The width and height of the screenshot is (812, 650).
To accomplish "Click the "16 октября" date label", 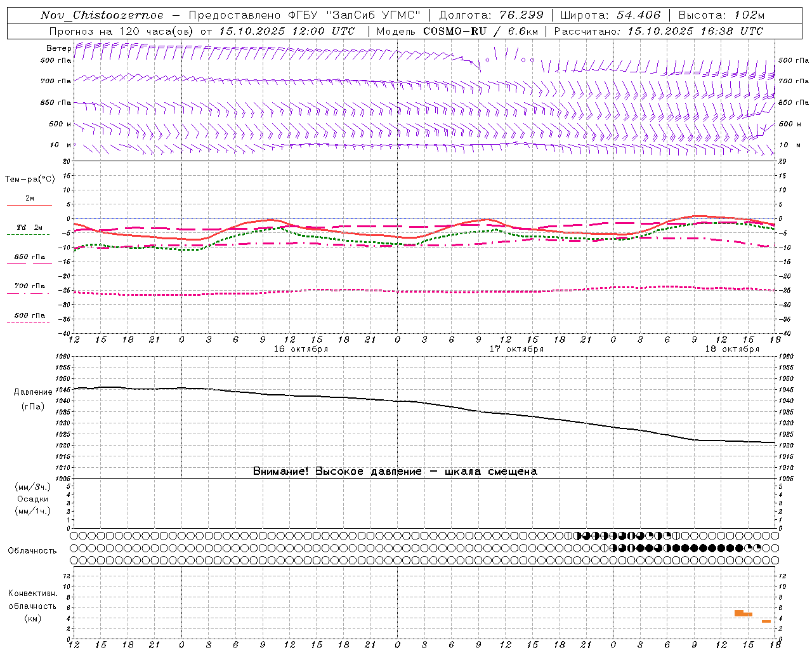I will pos(301,349).
